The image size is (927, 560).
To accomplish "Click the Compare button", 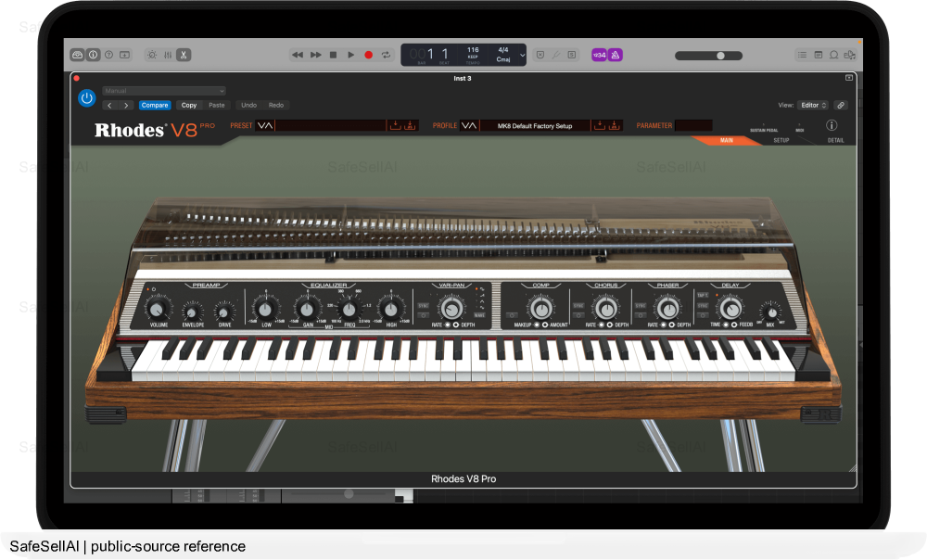I will pos(155,106).
